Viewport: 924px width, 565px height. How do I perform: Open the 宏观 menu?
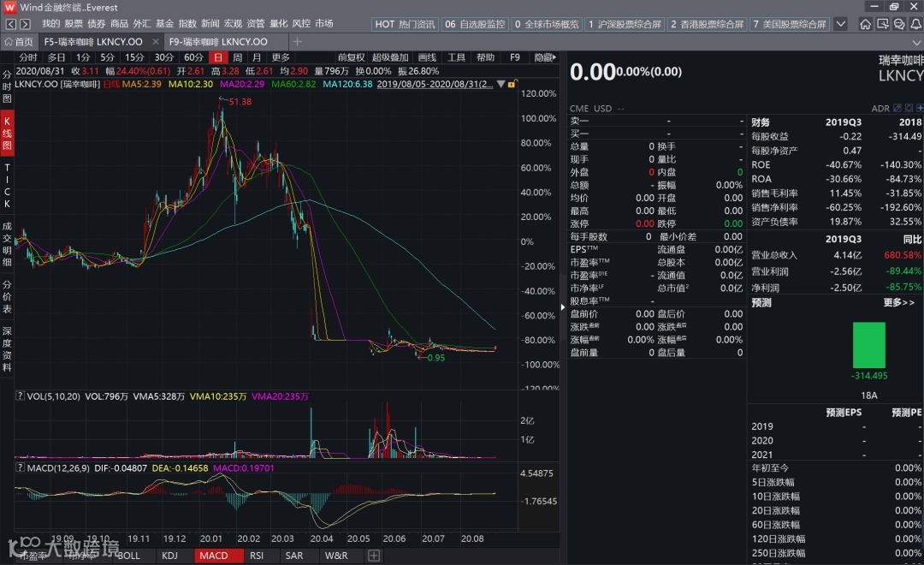click(x=233, y=24)
